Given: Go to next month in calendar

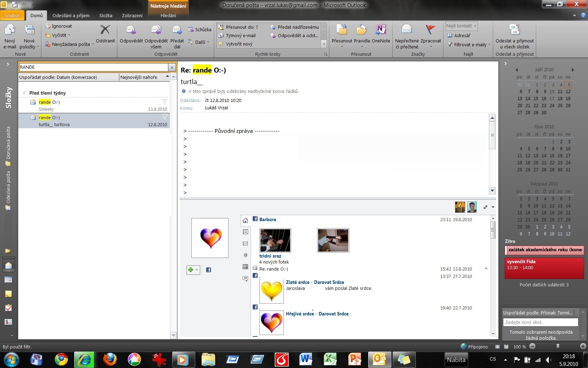Looking at the screenshot, I should pos(573,70).
